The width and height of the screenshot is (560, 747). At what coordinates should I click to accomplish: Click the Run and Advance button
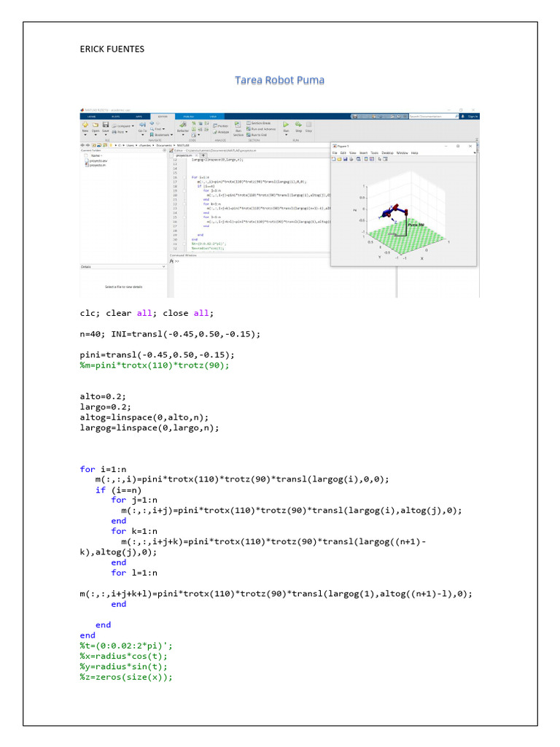coord(261,129)
